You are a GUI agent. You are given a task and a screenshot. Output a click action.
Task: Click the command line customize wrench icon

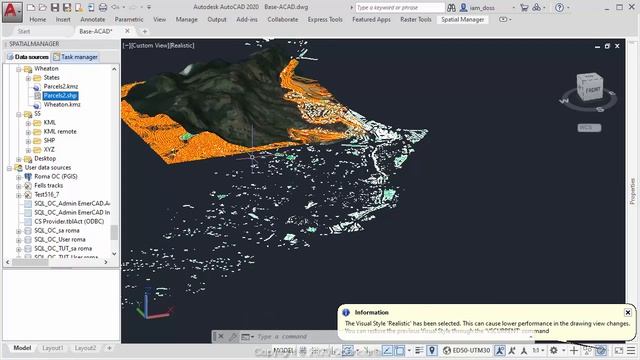[233, 337]
